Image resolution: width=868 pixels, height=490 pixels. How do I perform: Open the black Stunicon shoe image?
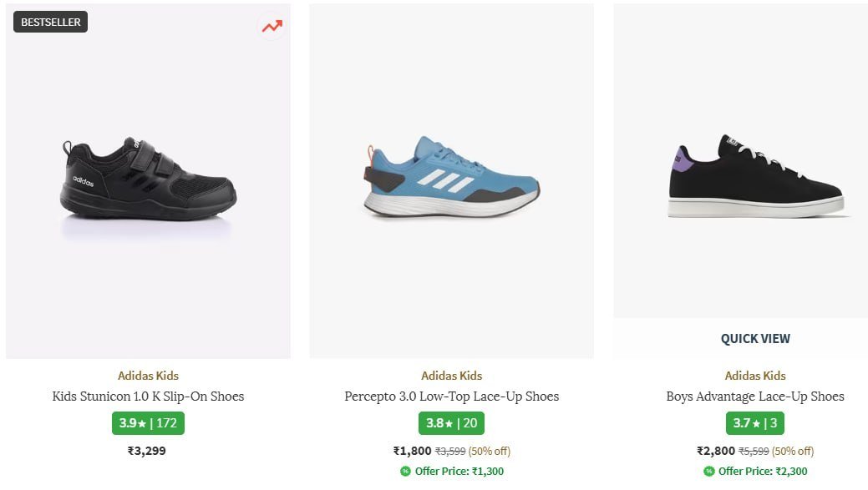point(148,181)
